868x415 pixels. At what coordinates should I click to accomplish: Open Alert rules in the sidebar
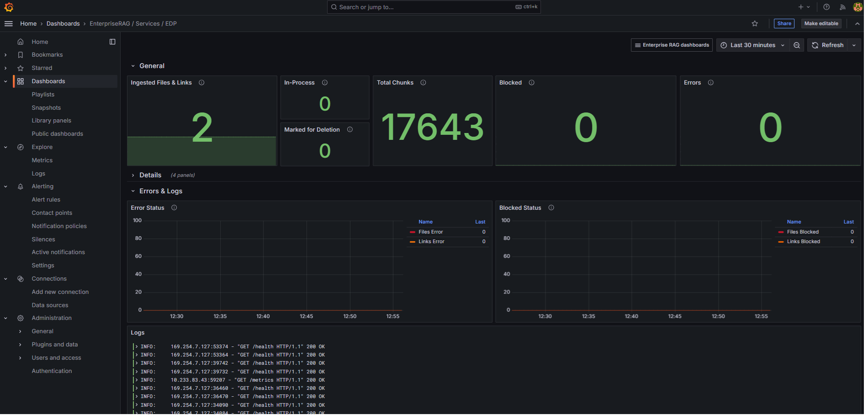pyautogui.click(x=46, y=200)
